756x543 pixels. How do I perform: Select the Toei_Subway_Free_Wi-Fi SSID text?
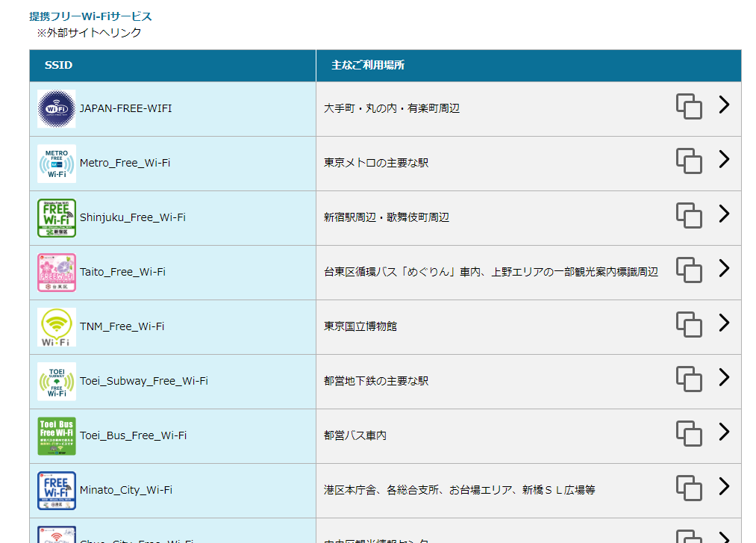pyautogui.click(x=144, y=382)
